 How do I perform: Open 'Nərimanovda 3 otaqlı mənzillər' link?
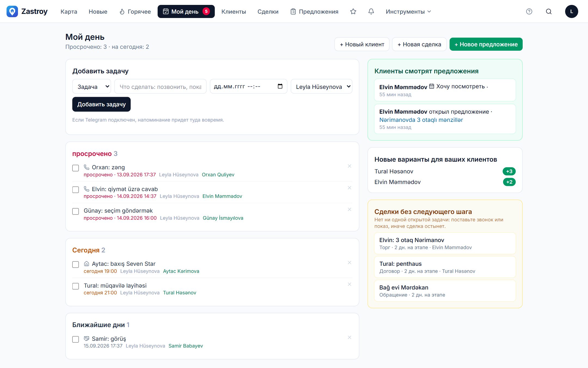(x=421, y=120)
